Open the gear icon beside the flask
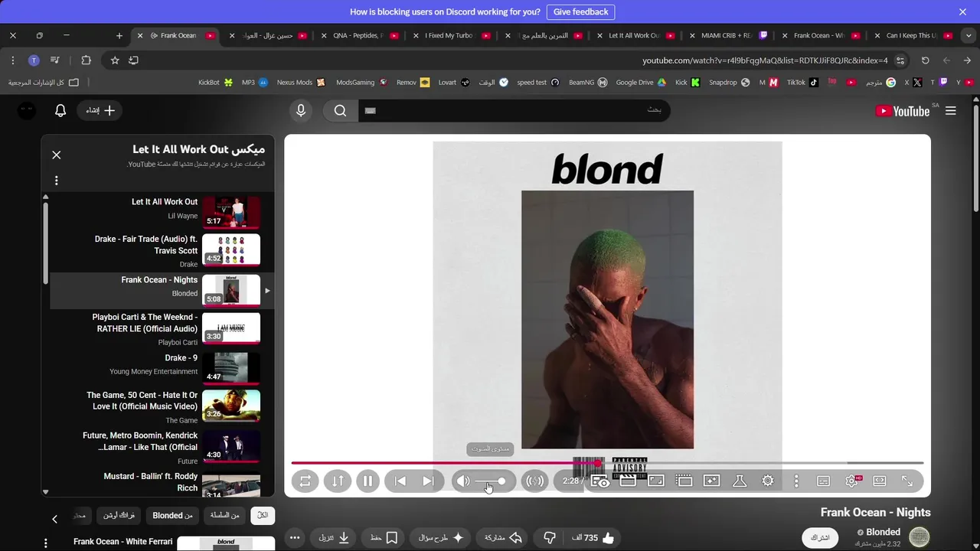980x551 pixels. click(768, 481)
